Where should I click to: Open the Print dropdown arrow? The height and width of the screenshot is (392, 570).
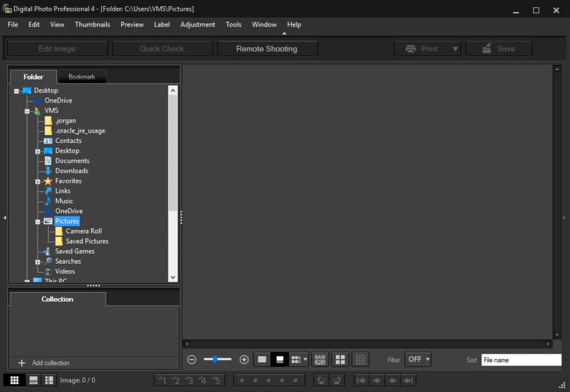(455, 48)
